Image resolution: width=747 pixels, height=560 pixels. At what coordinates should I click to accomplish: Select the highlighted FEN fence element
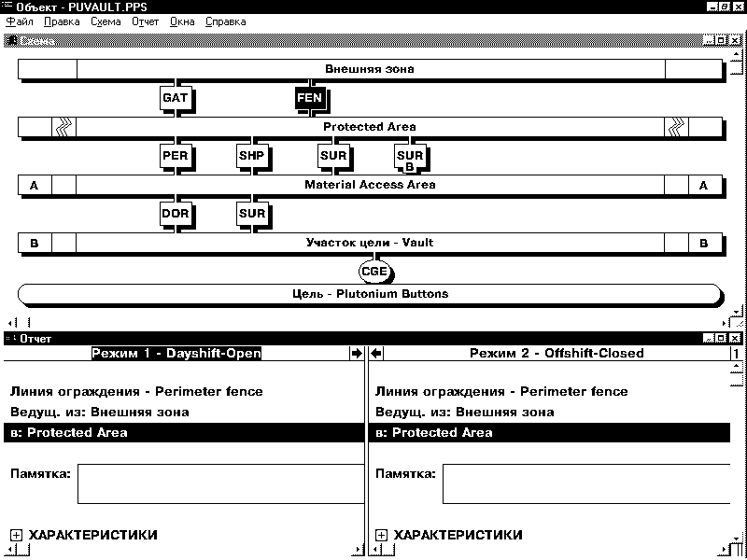[310, 98]
